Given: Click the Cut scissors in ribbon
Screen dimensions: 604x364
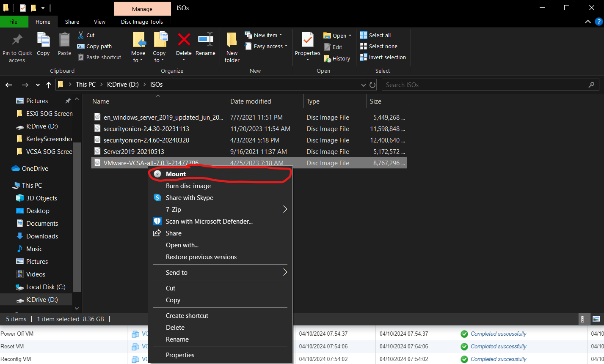Looking at the screenshot, I should (x=86, y=35).
